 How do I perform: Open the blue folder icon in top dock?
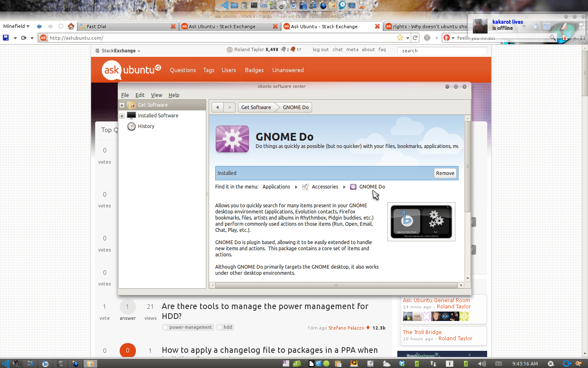(234, 5)
